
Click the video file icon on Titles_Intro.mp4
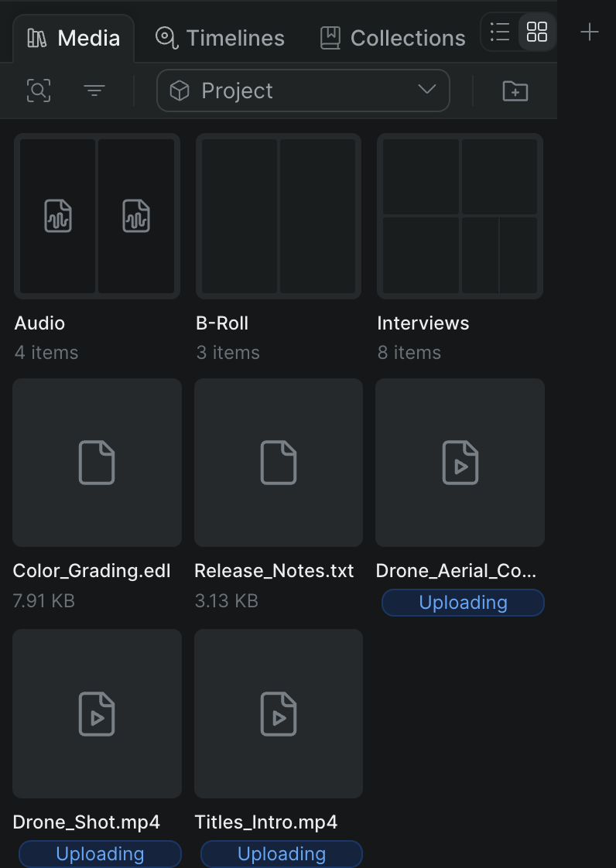pyautogui.click(x=279, y=713)
